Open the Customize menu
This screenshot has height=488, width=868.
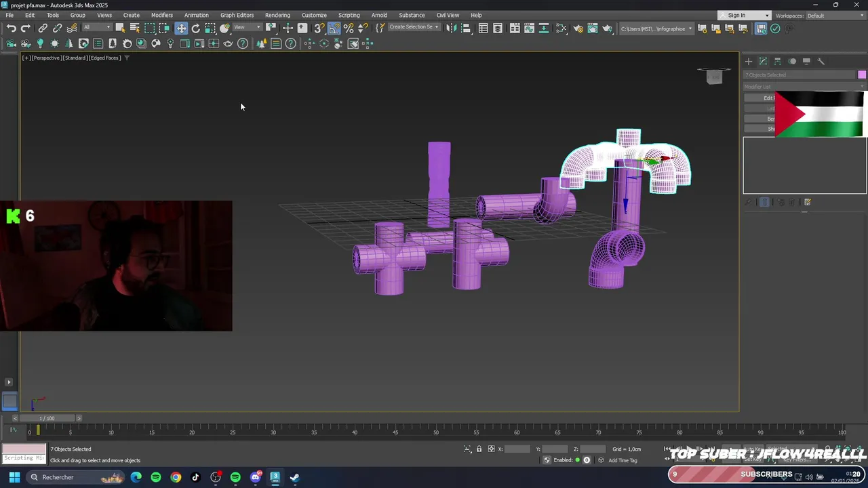[314, 15]
